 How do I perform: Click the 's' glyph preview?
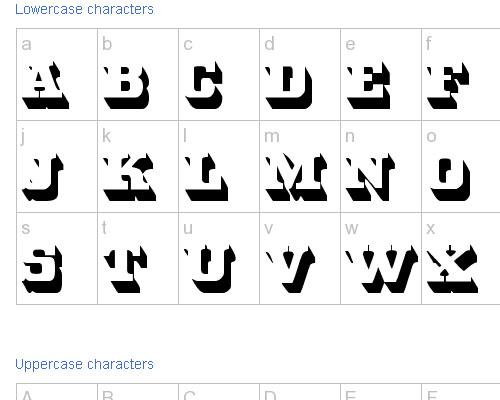tap(42, 270)
